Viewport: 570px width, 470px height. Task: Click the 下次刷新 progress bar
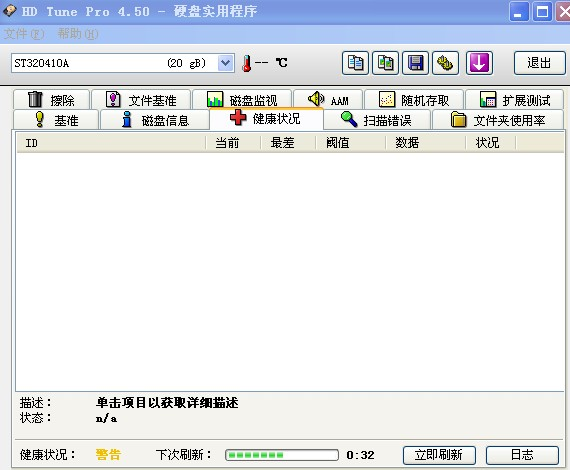(282, 455)
